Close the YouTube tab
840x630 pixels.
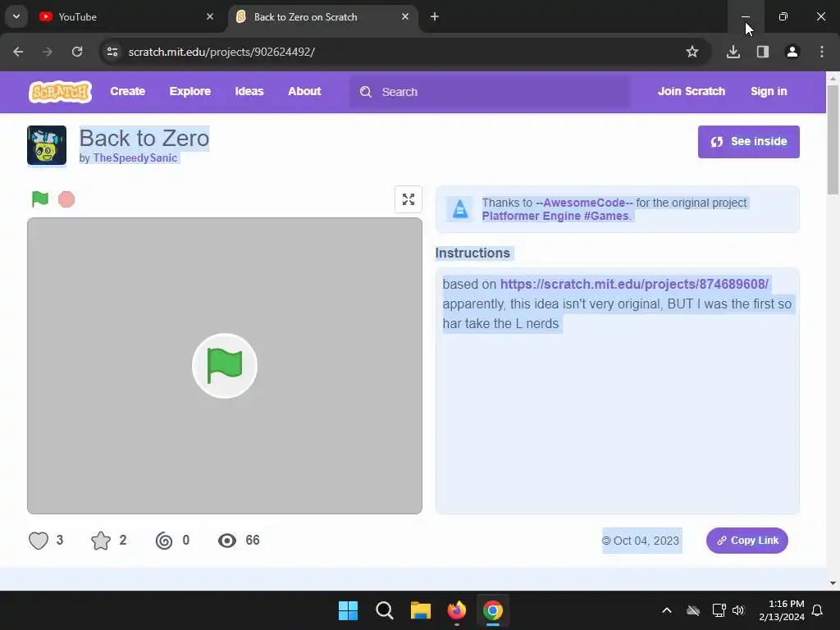(210, 16)
